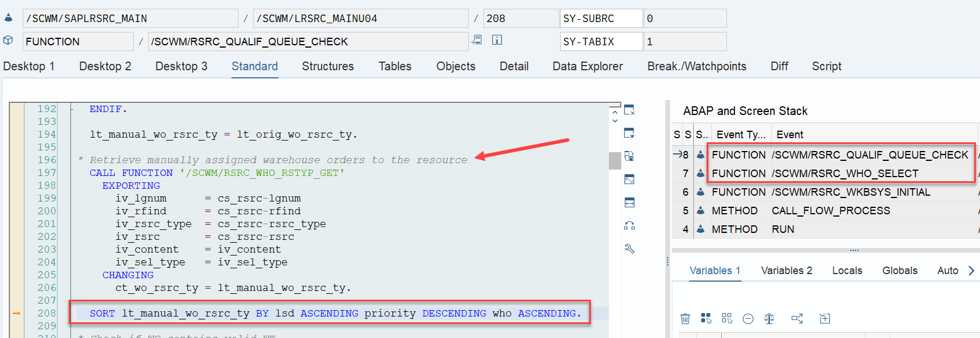The image size is (980, 338).
Task: Click the vertical scrollbar thumb of code editor
Action: pos(615,160)
